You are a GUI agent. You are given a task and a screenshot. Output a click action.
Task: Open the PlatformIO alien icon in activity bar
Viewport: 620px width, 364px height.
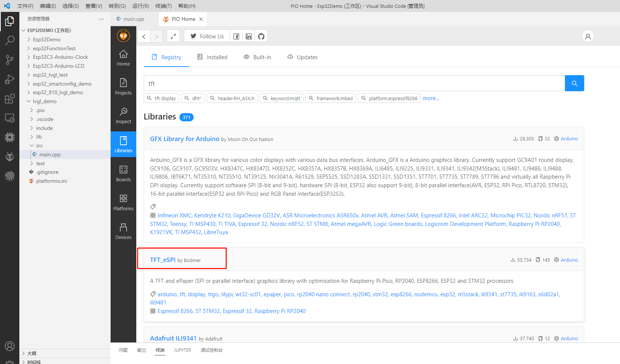coord(10,157)
